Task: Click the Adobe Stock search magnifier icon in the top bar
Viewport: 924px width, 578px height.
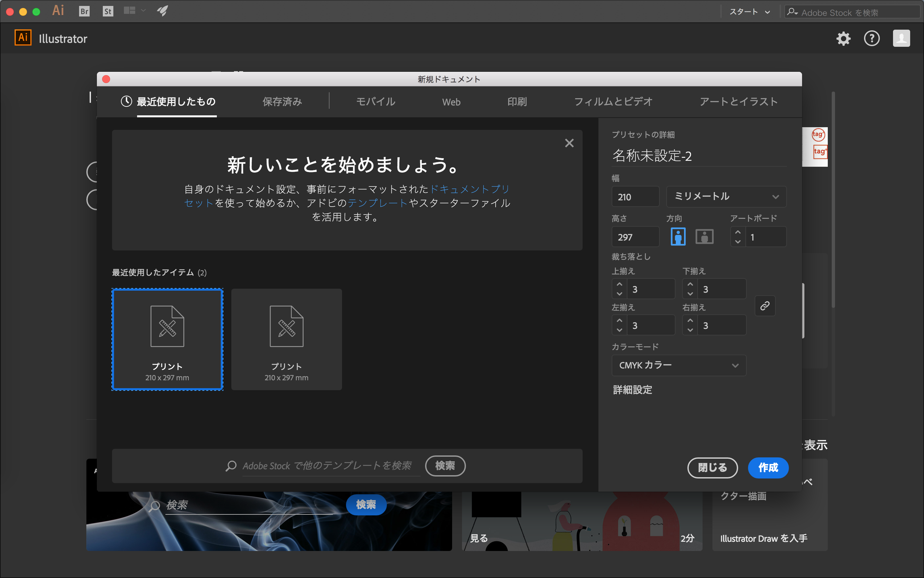Action: (793, 12)
